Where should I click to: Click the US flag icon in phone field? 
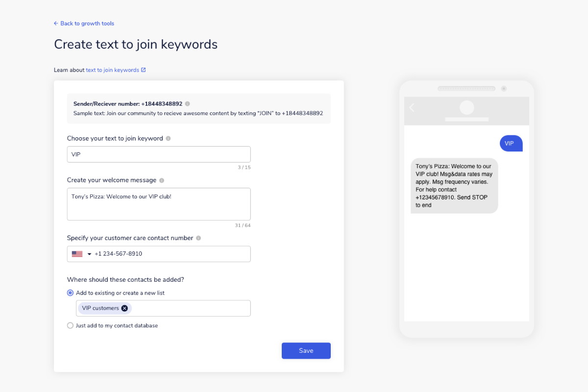[77, 254]
